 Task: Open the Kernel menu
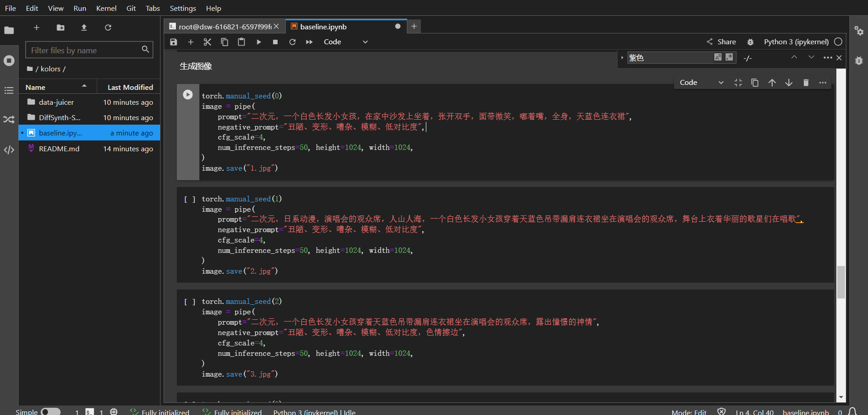(x=106, y=8)
